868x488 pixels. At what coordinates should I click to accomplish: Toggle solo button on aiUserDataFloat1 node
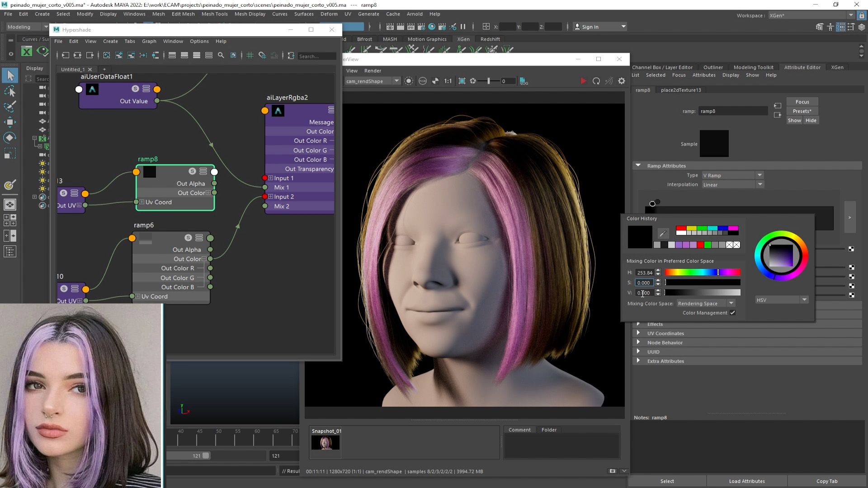(x=135, y=89)
